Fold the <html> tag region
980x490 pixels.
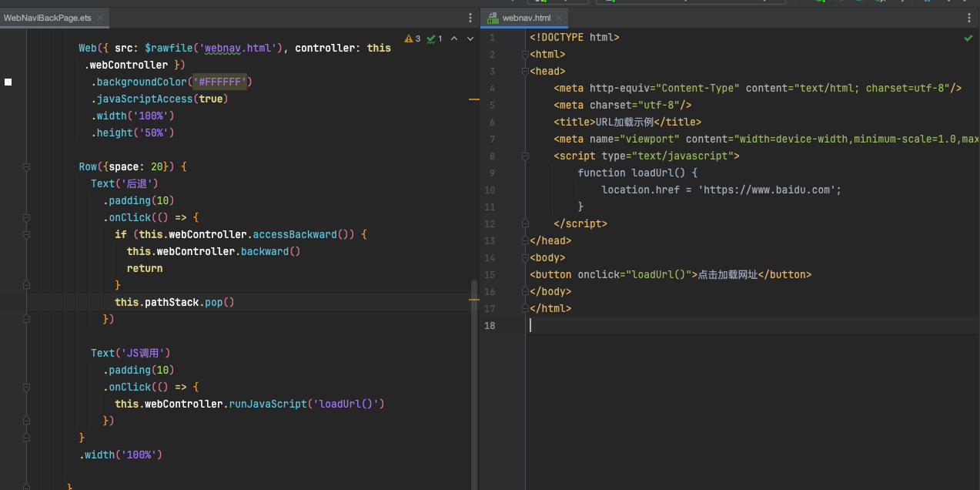coord(525,54)
